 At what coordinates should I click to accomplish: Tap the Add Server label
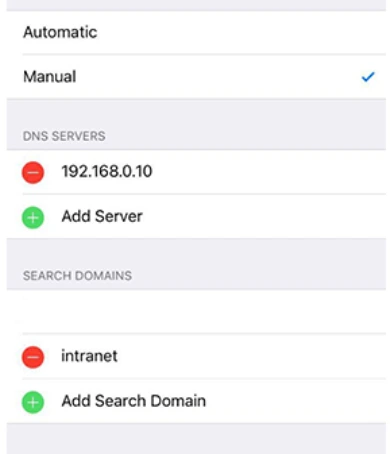(102, 216)
